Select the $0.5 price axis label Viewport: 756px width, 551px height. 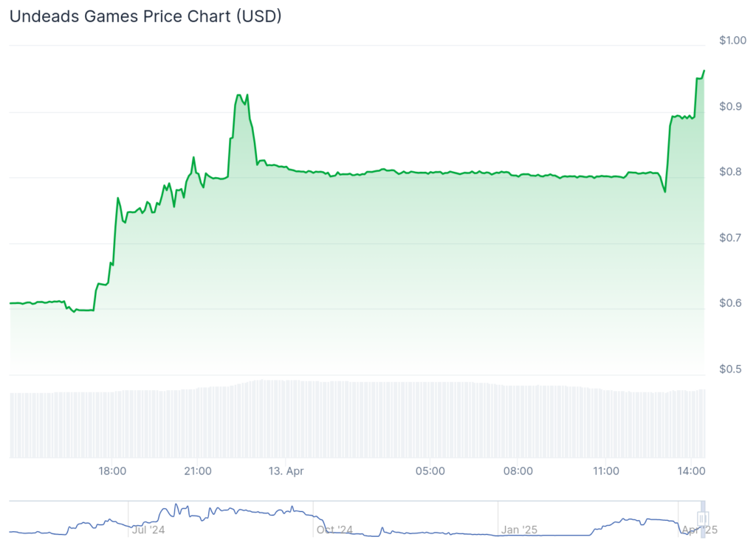pos(729,369)
